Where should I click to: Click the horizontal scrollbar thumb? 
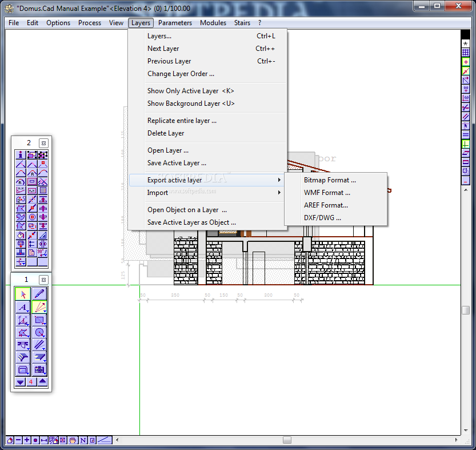pos(287,440)
